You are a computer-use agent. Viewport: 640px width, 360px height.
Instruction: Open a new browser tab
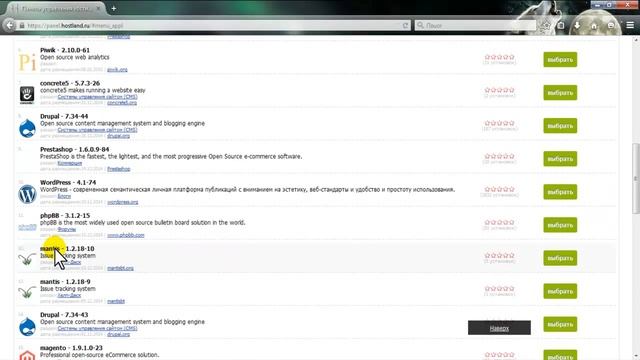114,8
